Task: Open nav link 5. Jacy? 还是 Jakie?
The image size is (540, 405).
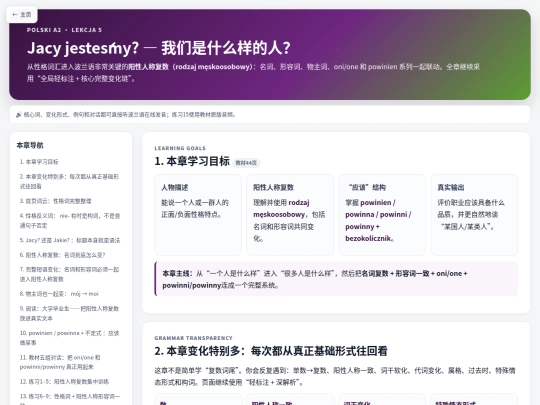Action: [x=70, y=240]
